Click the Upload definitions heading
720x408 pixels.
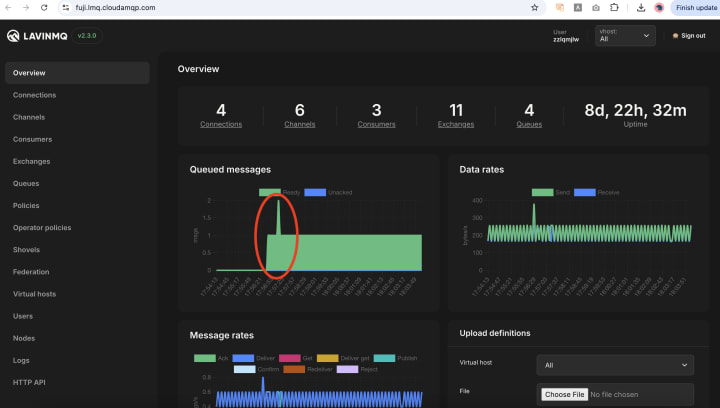click(495, 333)
